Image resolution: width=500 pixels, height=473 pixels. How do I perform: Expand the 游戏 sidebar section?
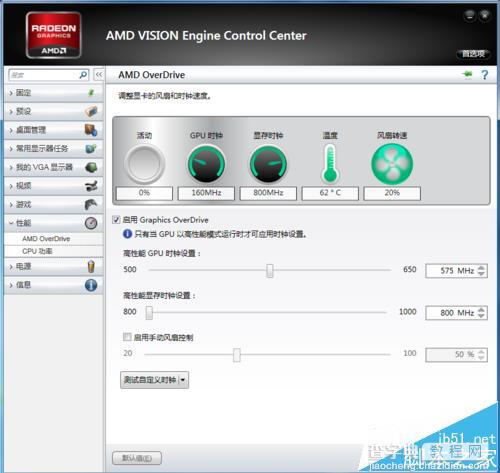11,204
